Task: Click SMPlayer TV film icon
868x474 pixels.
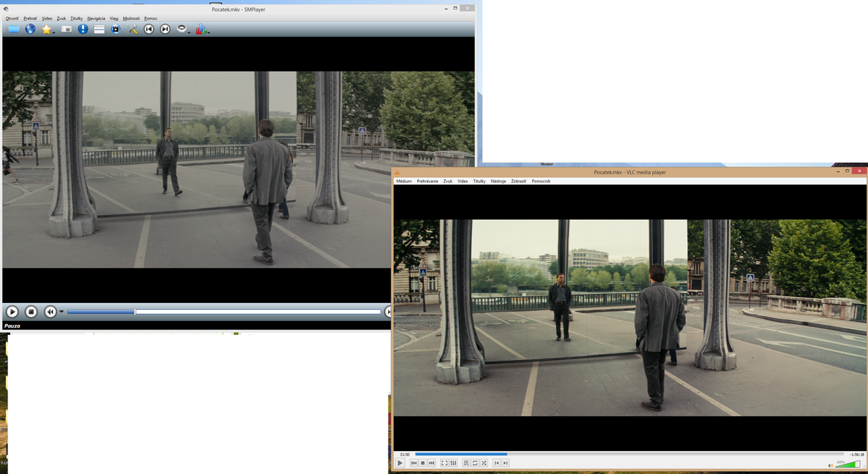Action: (x=115, y=29)
